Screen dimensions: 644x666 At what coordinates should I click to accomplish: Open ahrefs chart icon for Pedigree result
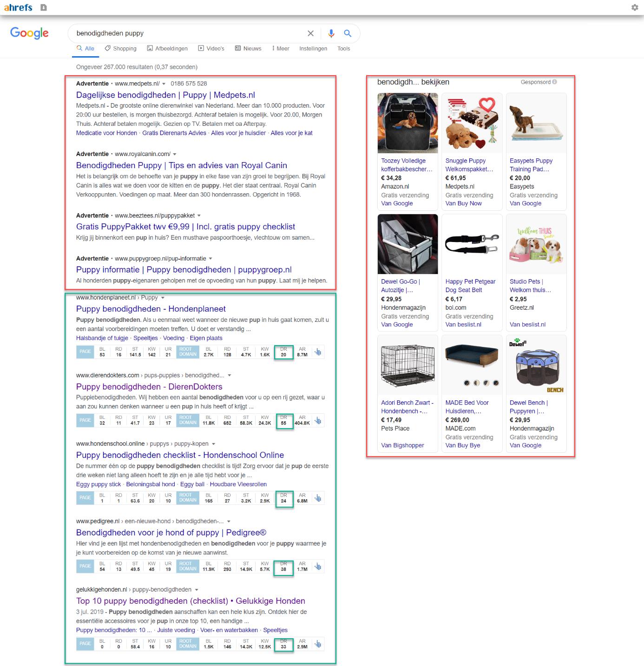pyautogui.click(x=318, y=567)
